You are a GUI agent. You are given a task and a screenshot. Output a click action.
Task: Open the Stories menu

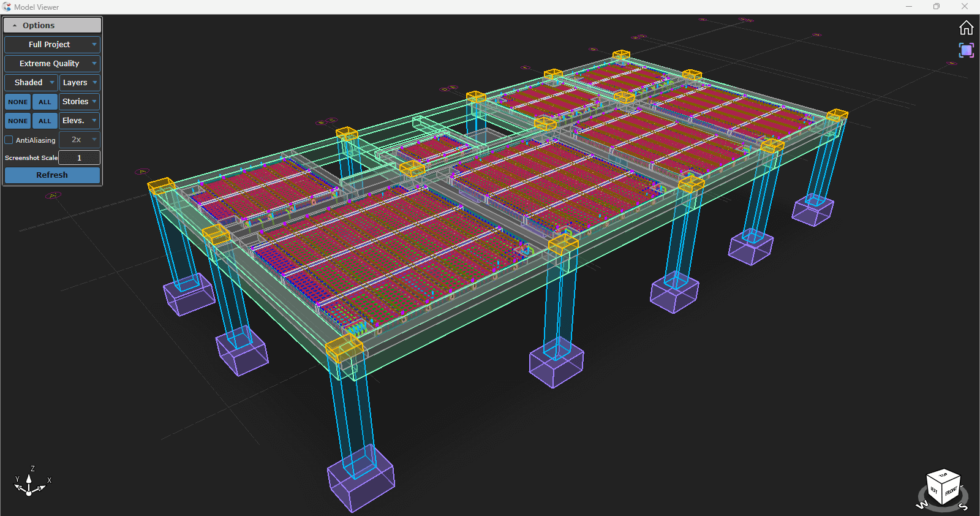click(80, 102)
